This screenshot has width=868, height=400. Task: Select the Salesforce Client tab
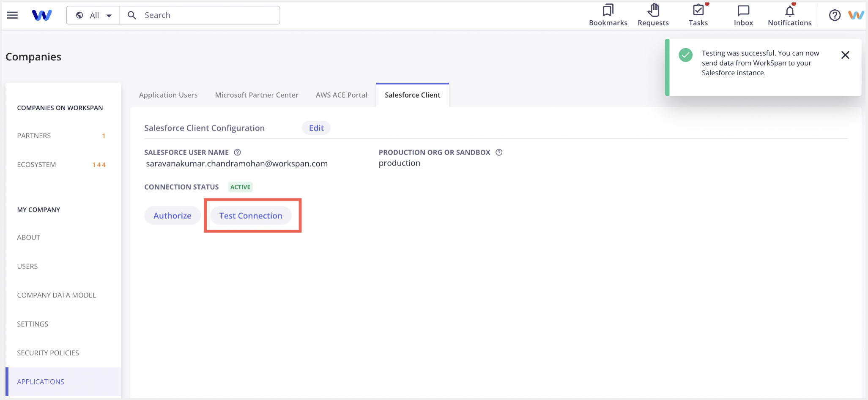point(413,95)
